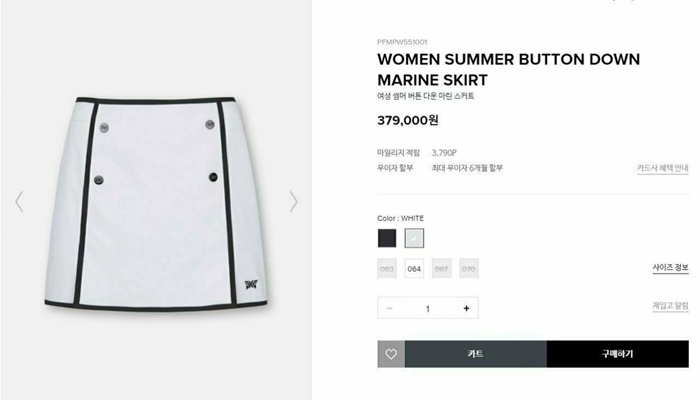The width and height of the screenshot is (700, 400).
Task: Add skirt to wishlist heart icon
Action: pos(391,354)
